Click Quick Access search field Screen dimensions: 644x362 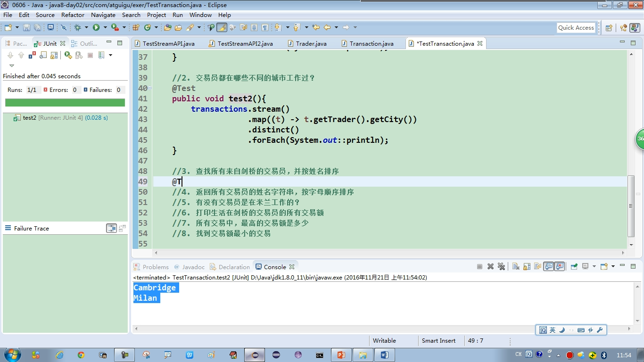(x=576, y=28)
